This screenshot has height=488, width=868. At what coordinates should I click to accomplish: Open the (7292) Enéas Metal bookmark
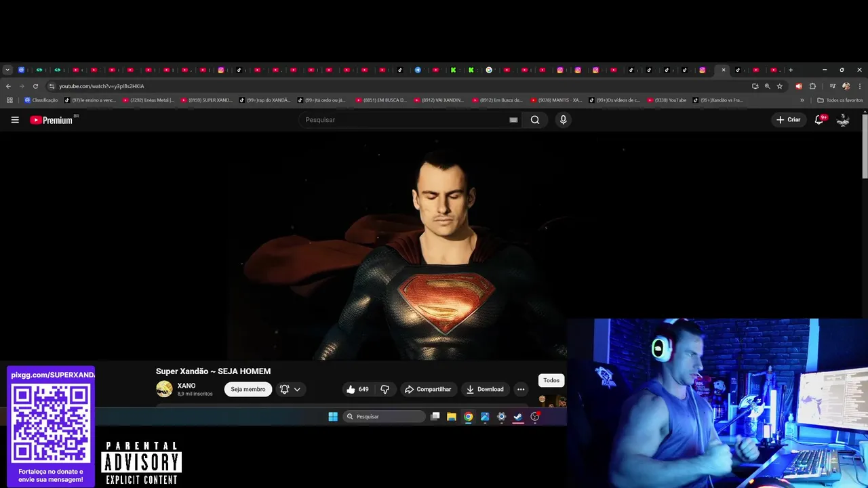click(148, 100)
